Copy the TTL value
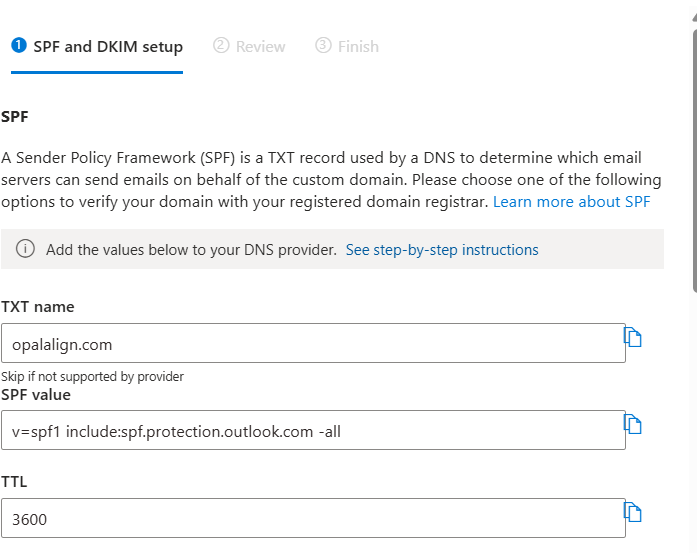The image size is (697, 553). click(x=633, y=513)
